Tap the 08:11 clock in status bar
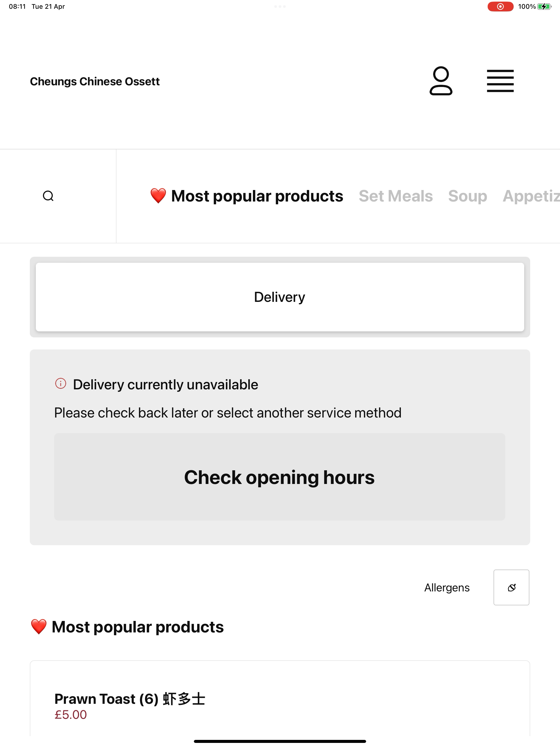 click(x=17, y=6)
